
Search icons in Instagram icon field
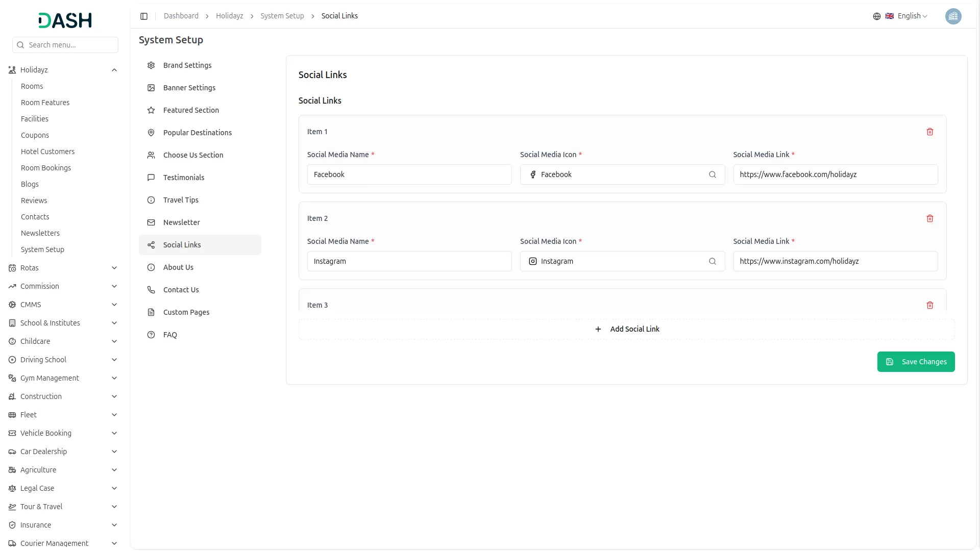tap(713, 261)
